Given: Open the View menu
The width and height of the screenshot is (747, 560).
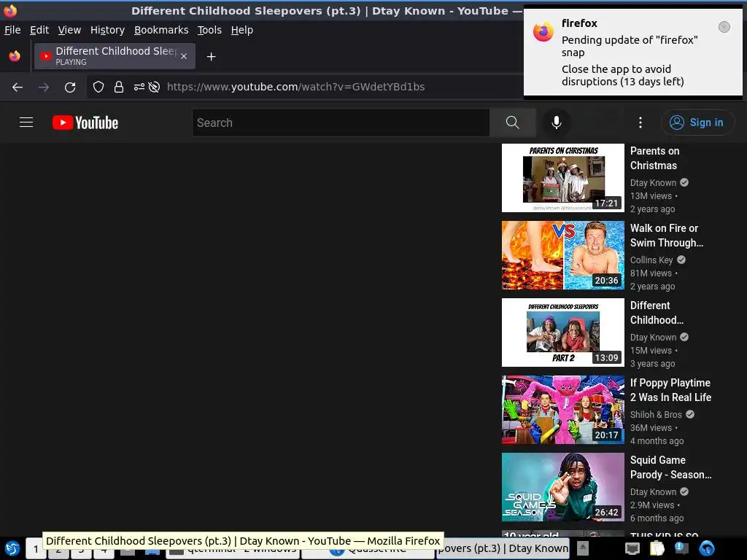Looking at the screenshot, I should coord(69,30).
